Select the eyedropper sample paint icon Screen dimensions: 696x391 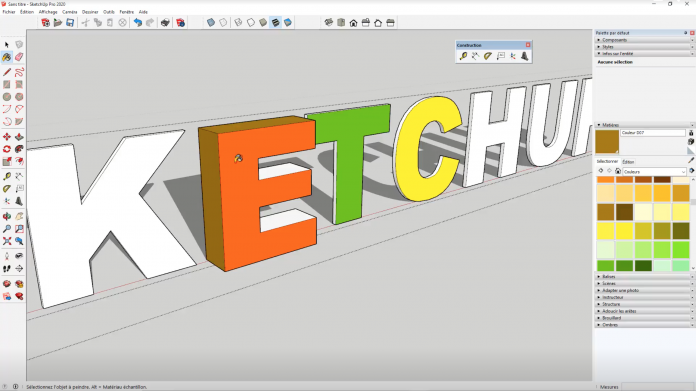pos(691,161)
